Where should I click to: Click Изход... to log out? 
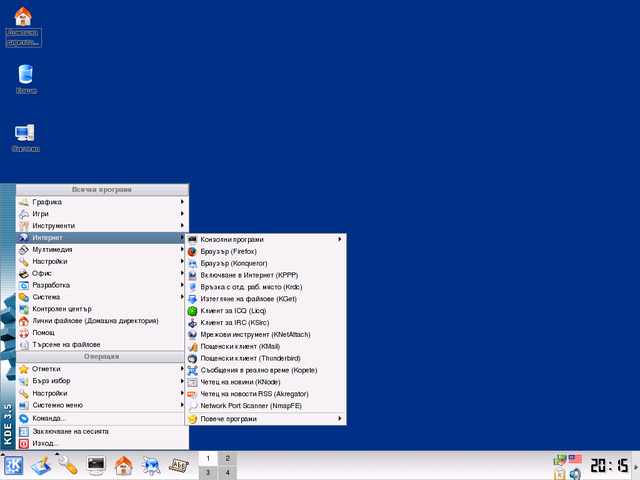click(x=102, y=443)
